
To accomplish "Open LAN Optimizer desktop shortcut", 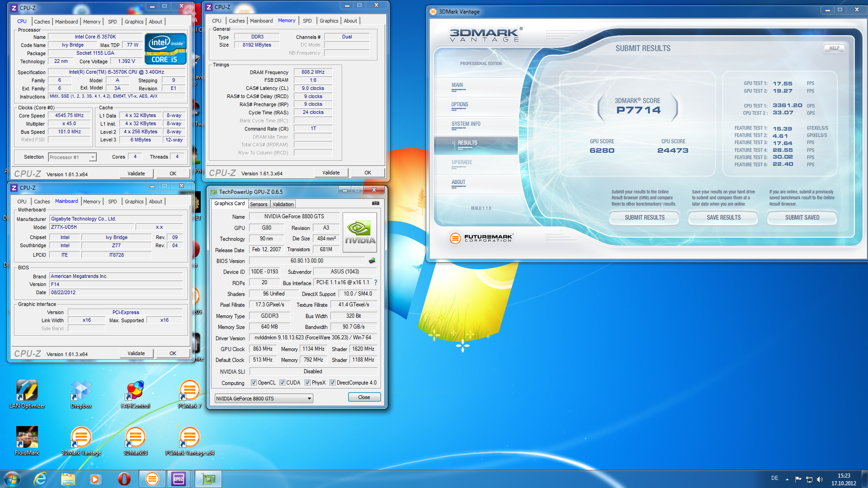I will 27,394.
